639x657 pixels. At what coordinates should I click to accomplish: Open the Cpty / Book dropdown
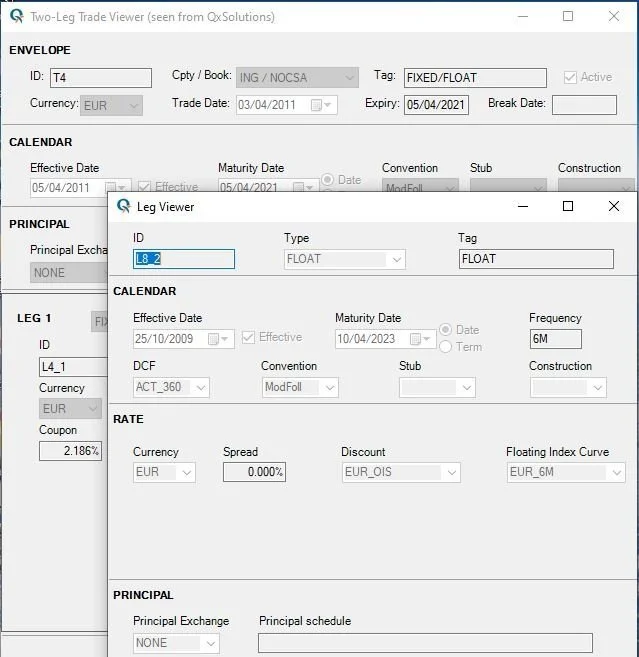click(297, 78)
